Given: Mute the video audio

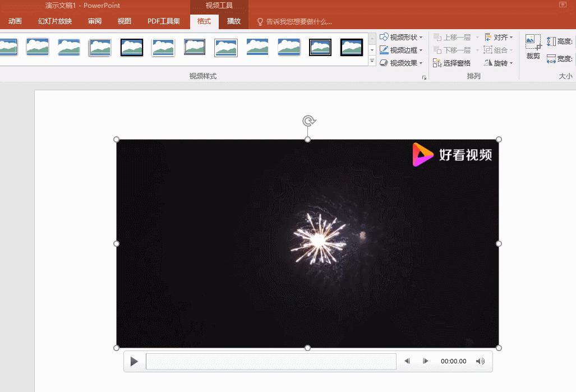Looking at the screenshot, I should [481, 361].
